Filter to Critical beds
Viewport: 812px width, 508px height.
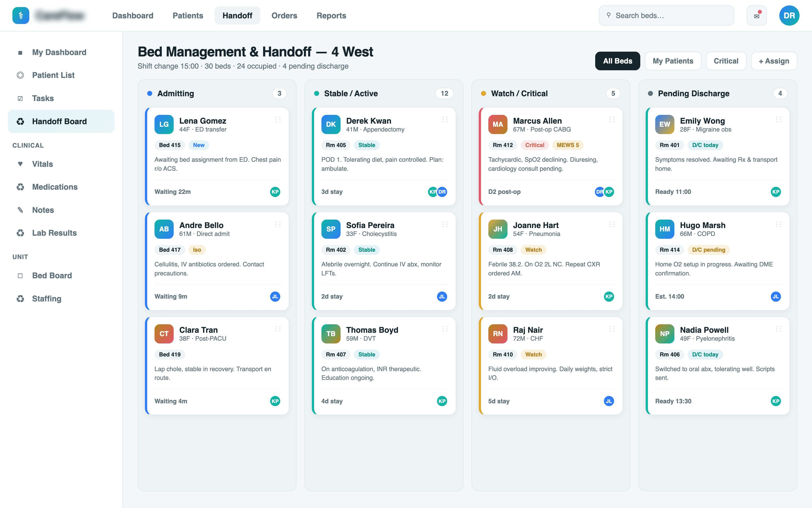point(726,61)
